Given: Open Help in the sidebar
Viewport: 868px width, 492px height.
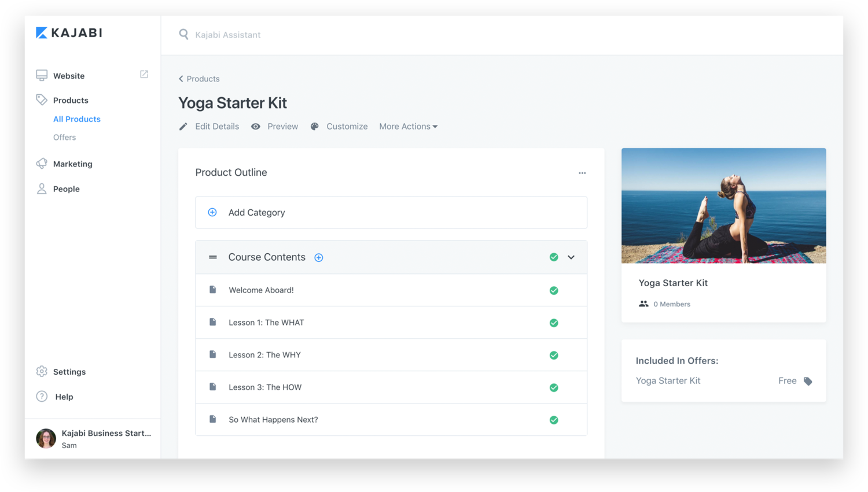Looking at the screenshot, I should click(x=64, y=397).
